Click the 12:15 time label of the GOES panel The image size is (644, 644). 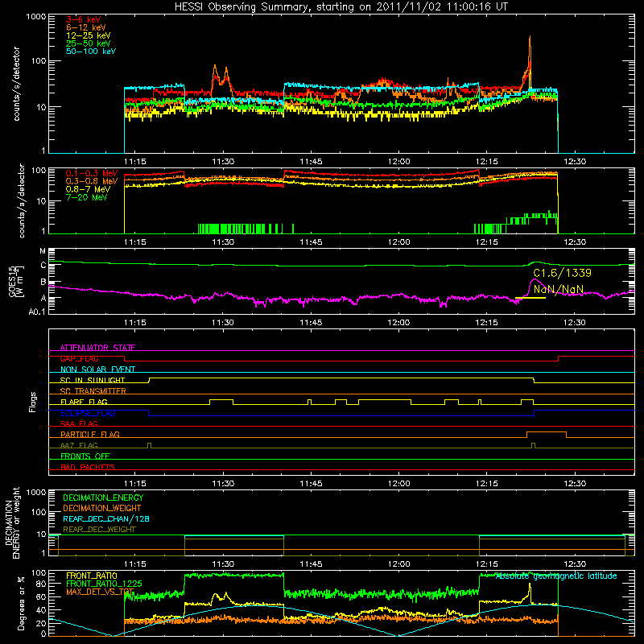click(x=487, y=323)
